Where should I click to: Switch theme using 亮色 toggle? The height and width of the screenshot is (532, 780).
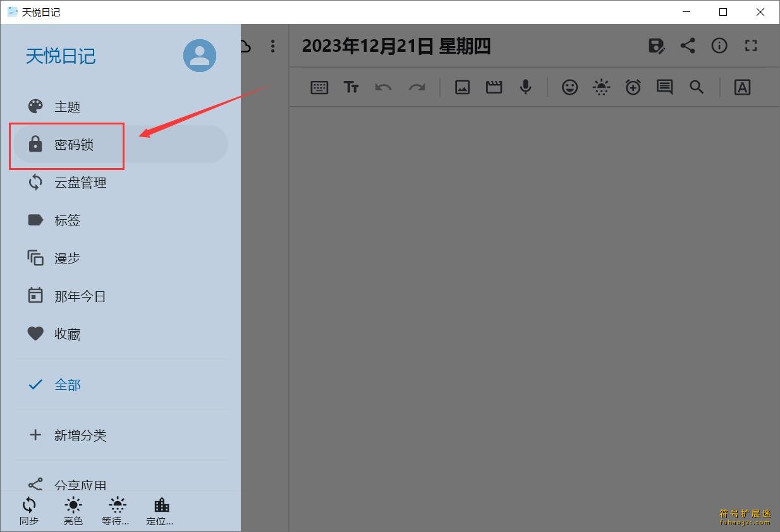tap(73, 511)
